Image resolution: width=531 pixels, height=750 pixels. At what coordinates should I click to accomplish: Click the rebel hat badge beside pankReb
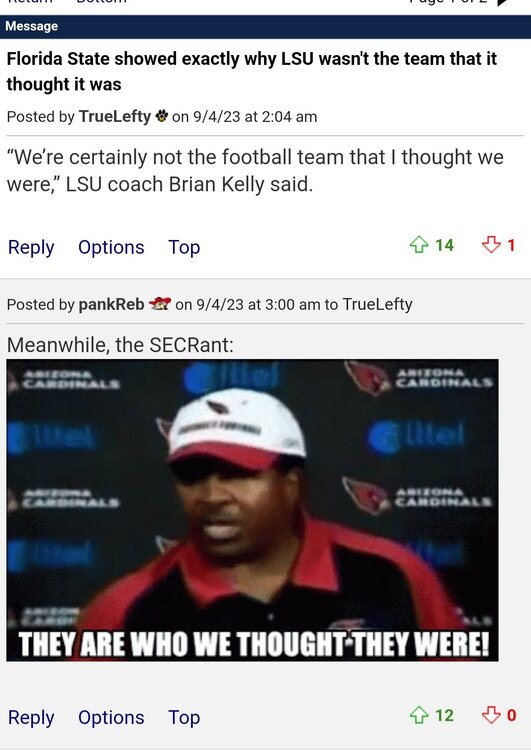pos(159,304)
